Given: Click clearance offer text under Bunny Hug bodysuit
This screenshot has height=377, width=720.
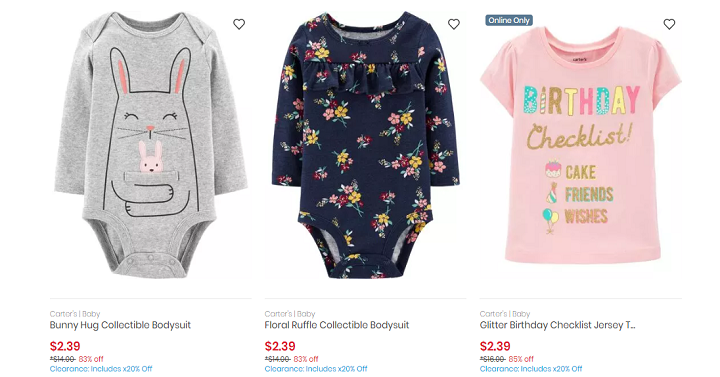Looking at the screenshot, I should click(x=101, y=369).
